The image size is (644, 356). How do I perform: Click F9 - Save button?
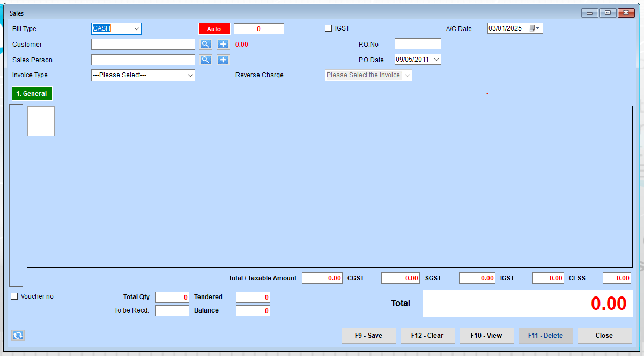click(369, 336)
